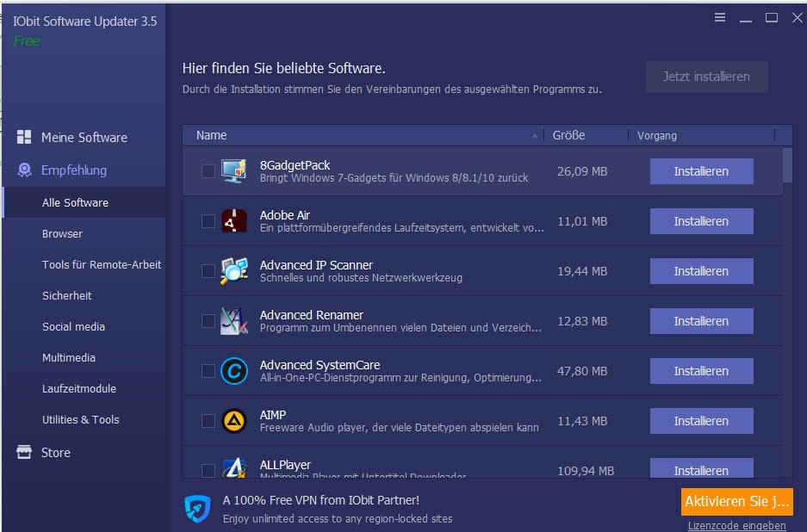807x532 pixels.
Task: Tick the 8GadgetPack checkbox
Action: (208, 170)
